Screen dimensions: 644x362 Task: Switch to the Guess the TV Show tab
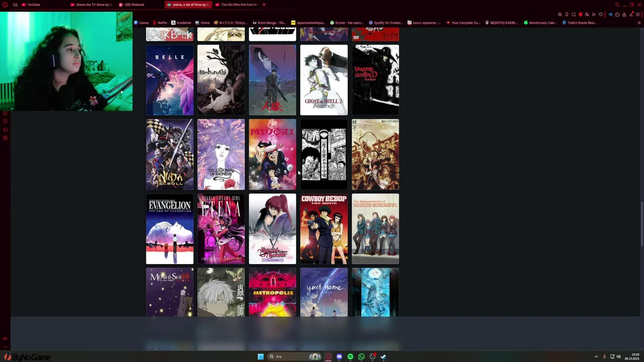91,5
